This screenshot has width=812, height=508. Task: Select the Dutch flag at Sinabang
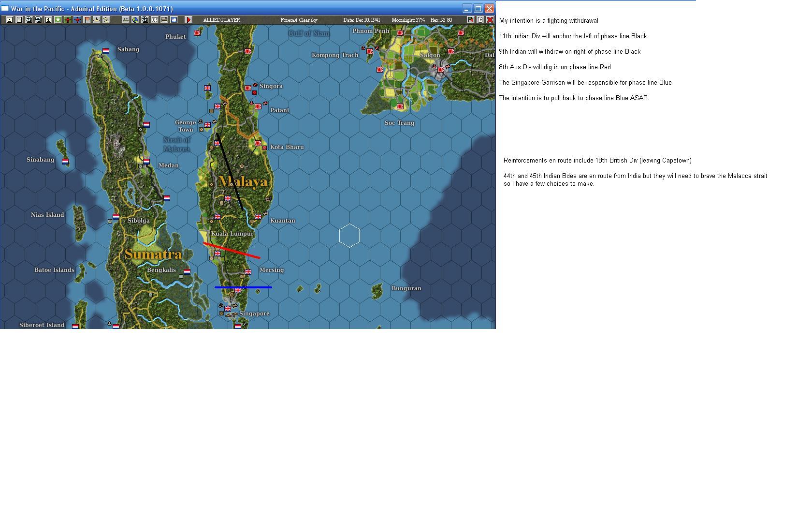[65, 162]
